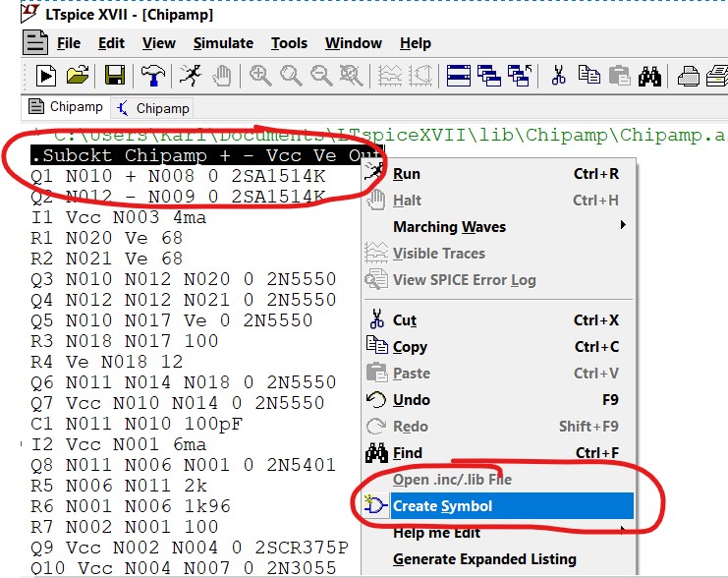The height and width of the screenshot is (578, 728).
Task: Click the line 'R2 N021 Ve 68'
Action: click(107, 259)
